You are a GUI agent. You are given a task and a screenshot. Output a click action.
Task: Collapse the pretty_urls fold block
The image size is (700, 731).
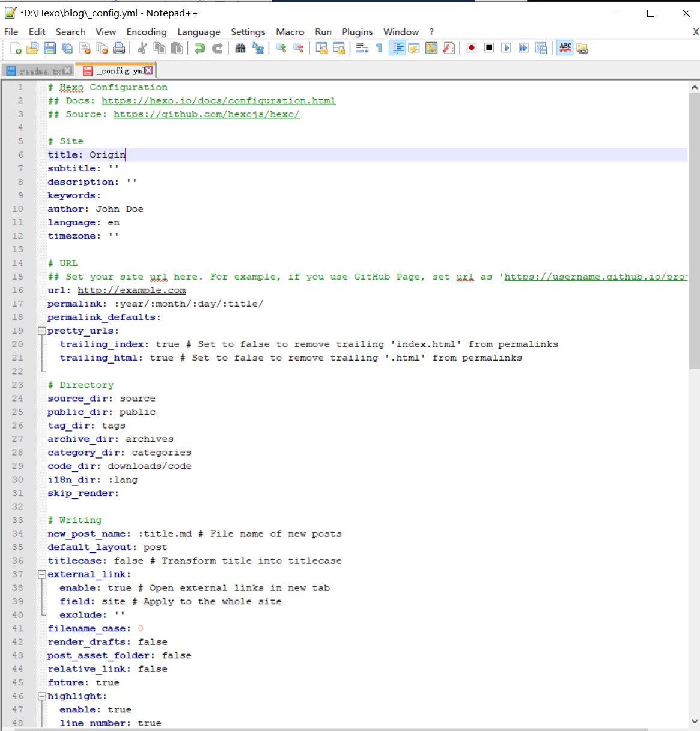pyautogui.click(x=42, y=331)
